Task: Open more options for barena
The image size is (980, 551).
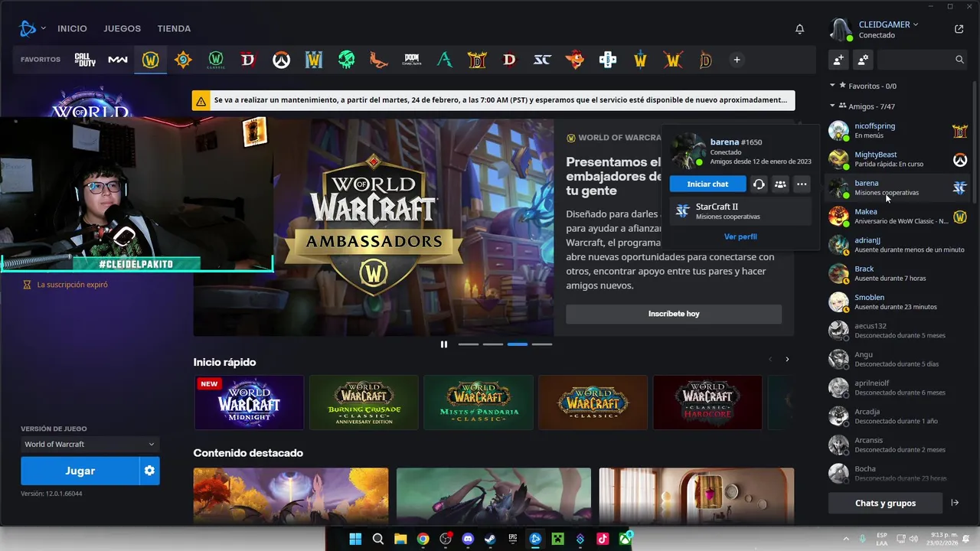Action: click(802, 184)
